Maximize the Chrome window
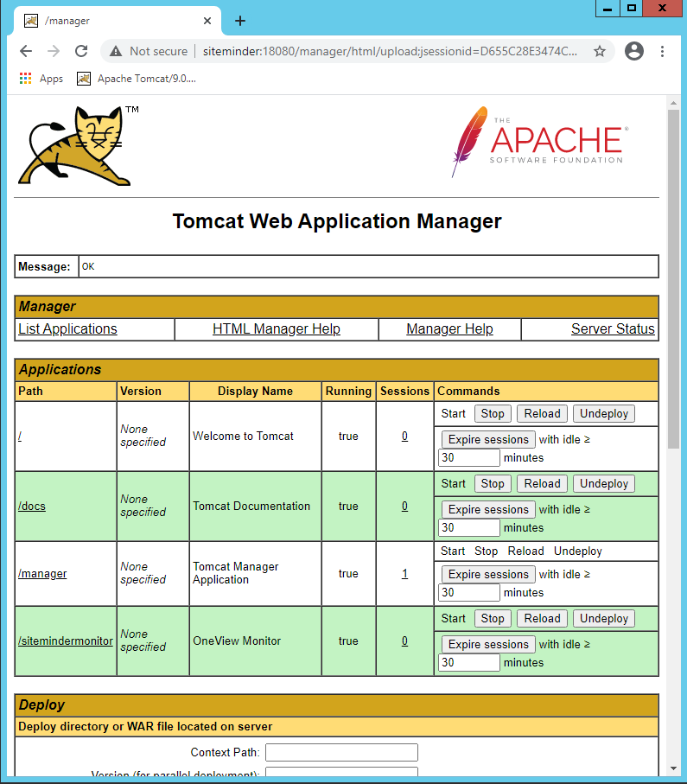 pyautogui.click(x=632, y=9)
